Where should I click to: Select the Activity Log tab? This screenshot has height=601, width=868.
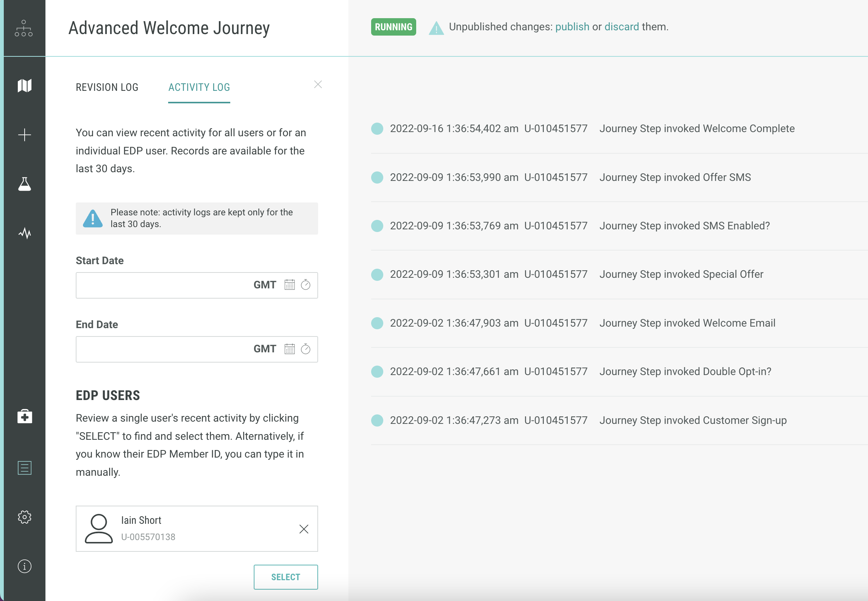[x=199, y=87]
